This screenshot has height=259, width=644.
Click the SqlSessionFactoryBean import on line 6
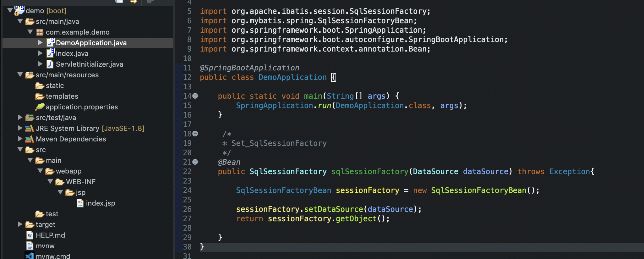click(x=365, y=21)
